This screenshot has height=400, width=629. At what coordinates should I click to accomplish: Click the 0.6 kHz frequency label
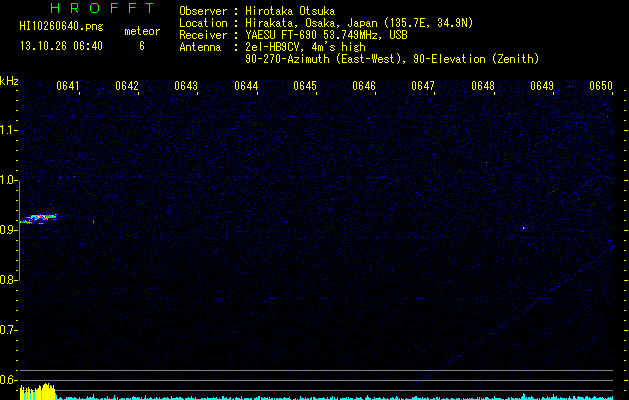click(x=8, y=380)
